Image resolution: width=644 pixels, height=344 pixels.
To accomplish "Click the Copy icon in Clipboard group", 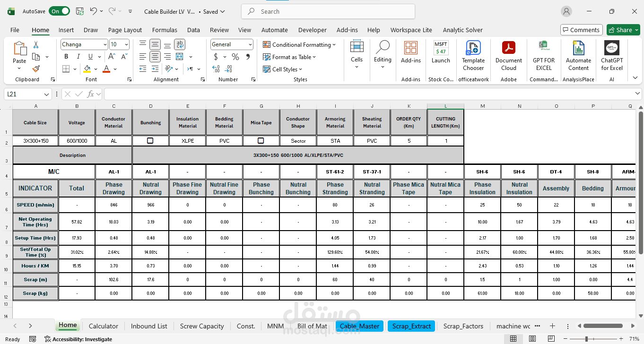I will pyautogui.click(x=36, y=57).
